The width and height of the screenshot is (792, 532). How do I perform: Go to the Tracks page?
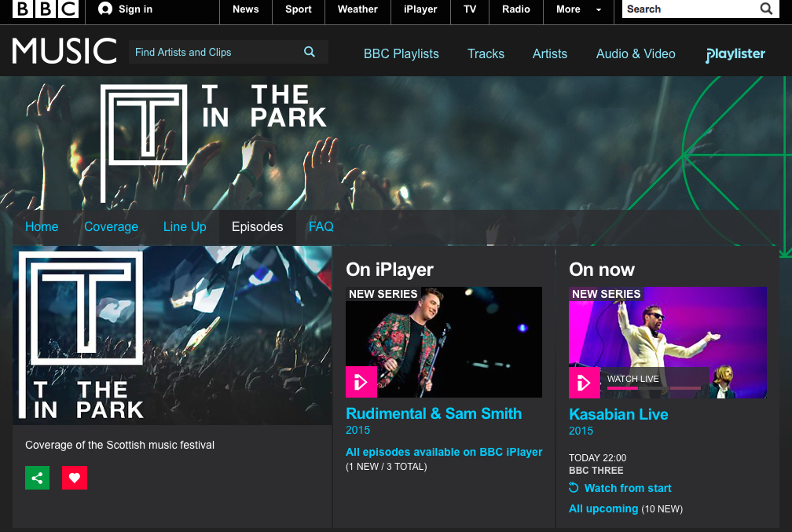click(x=486, y=54)
